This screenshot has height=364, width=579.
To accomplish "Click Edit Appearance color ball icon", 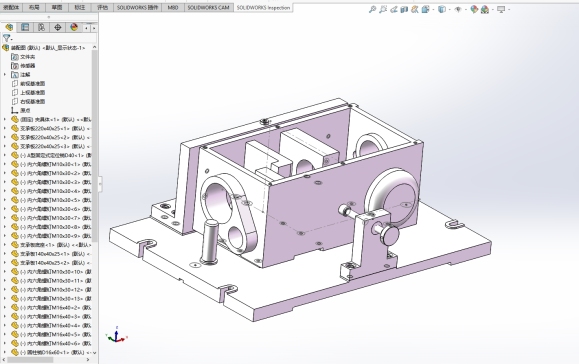I will [474, 9].
